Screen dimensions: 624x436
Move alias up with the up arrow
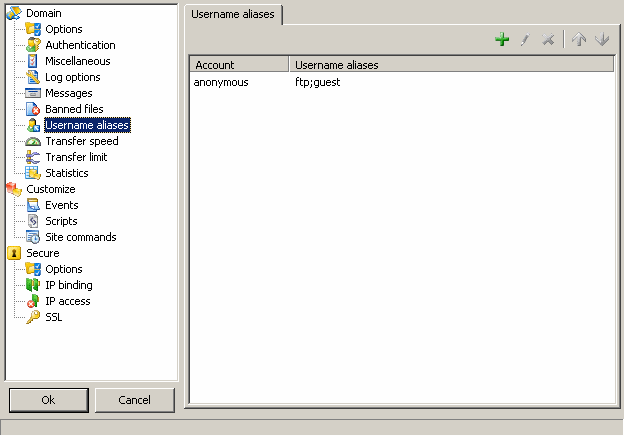[x=579, y=39]
